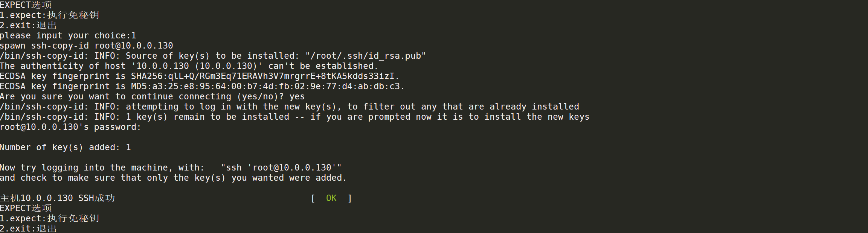Click the "and check to make sure" line
Screen dimensions: 868x233
click(x=173, y=178)
